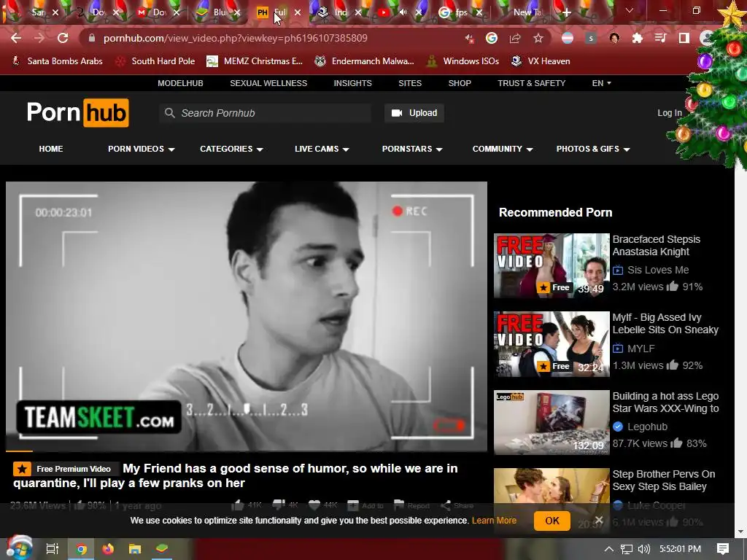The height and width of the screenshot is (560, 747).
Task: Show hidden system tray icons
Action: (609, 549)
